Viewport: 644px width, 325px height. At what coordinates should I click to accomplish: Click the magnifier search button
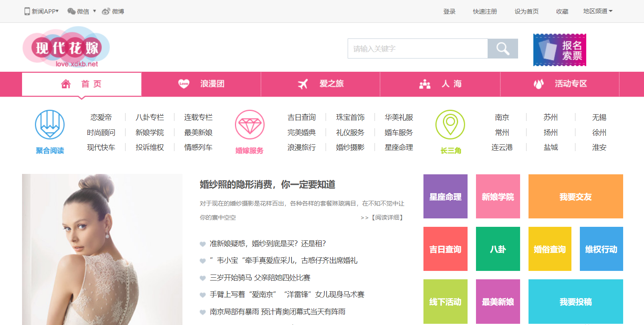(x=502, y=48)
